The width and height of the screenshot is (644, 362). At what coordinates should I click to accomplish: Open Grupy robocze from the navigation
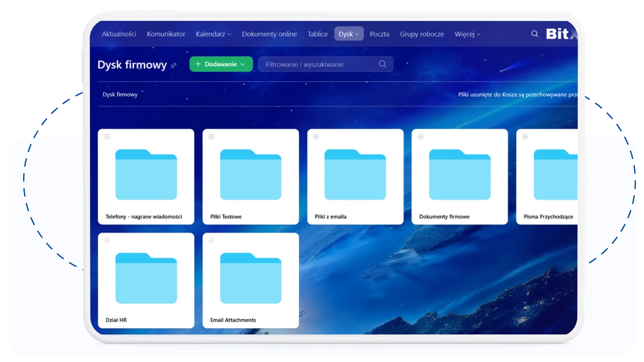pos(422,34)
